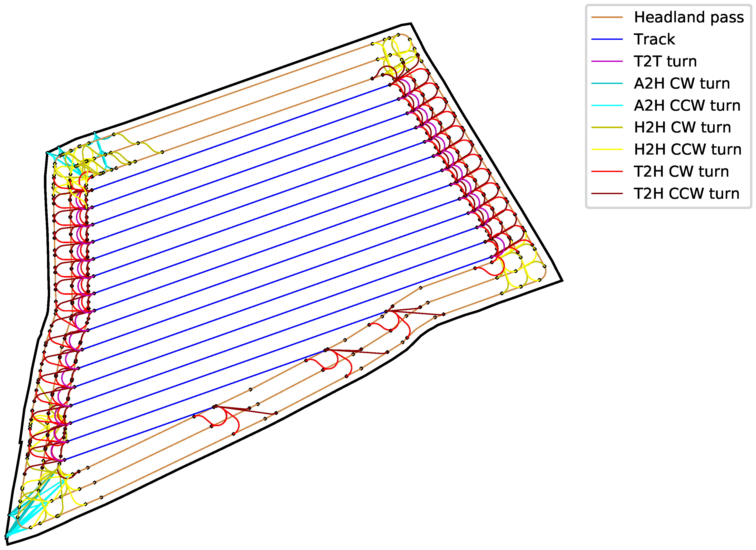Select the A2H CCW turn legend label
The width and height of the screenshot is (756, 550).
687,105
